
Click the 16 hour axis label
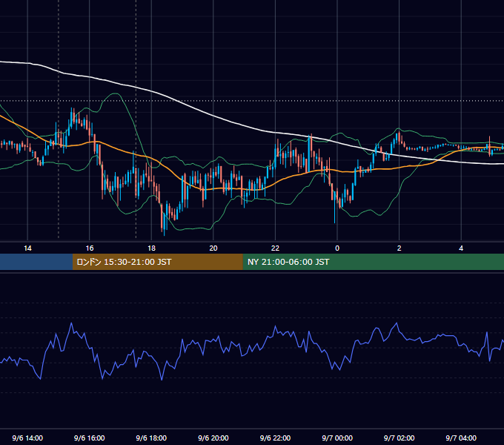(x=90, y=248)
